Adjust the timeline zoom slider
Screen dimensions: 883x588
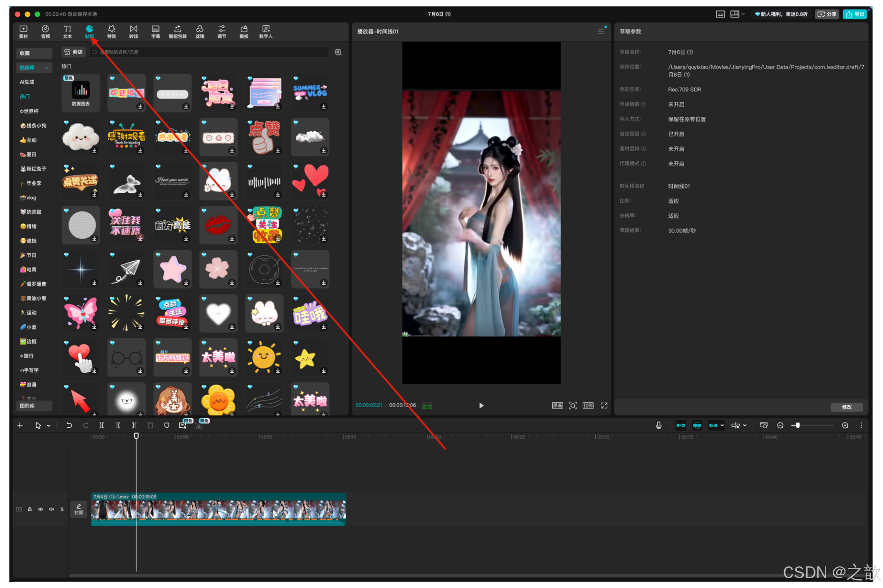pos(814,425)
